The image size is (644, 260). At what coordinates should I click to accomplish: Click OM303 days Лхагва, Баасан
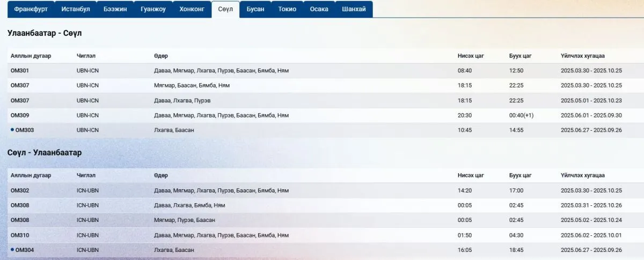pyautogui.click(x=174, y=130)
